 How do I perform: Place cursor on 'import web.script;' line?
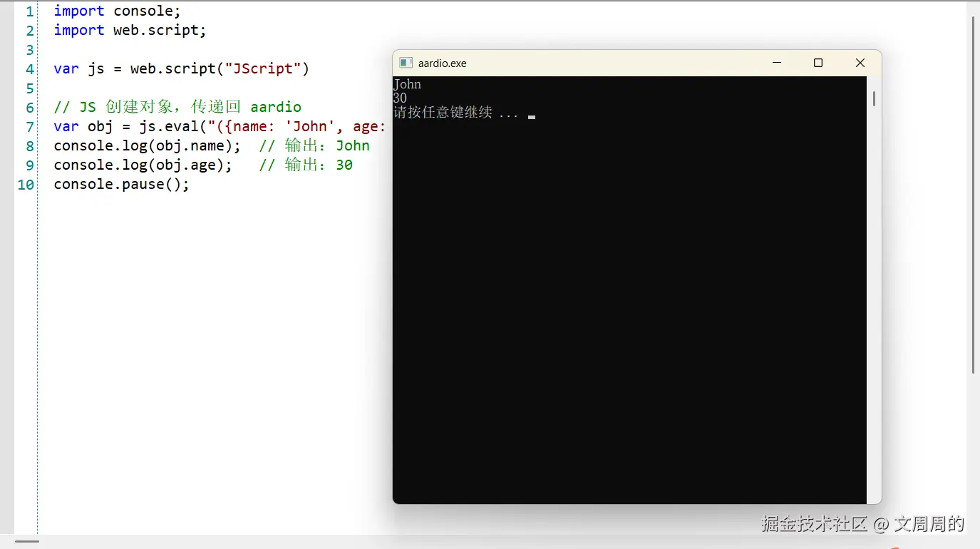[130, 31]
